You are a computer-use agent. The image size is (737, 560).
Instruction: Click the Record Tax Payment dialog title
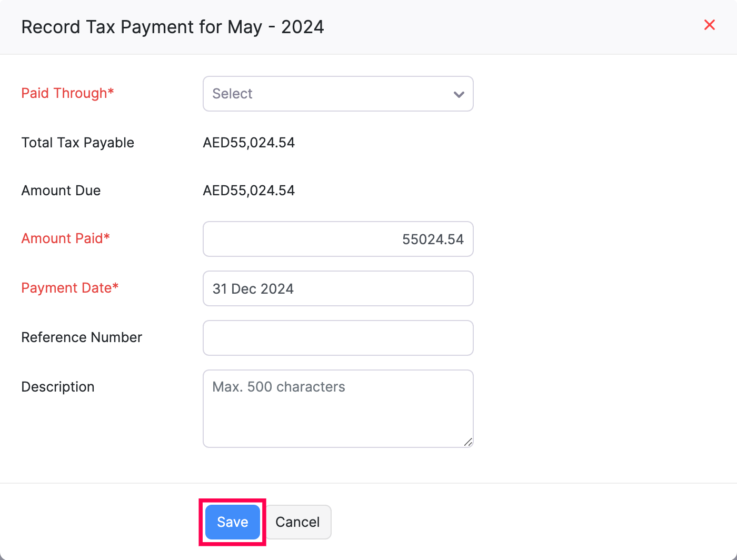172,27
